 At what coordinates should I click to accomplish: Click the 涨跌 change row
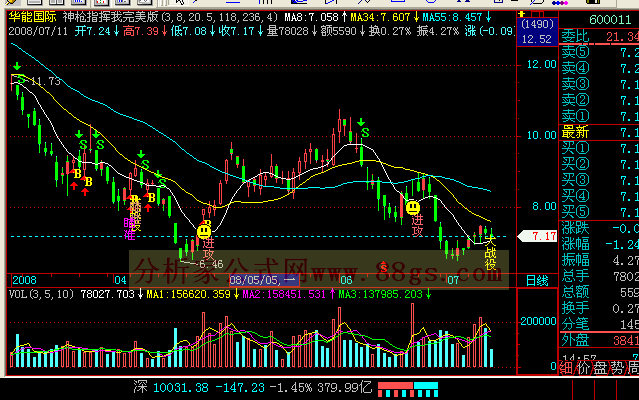tap(599, 228)
